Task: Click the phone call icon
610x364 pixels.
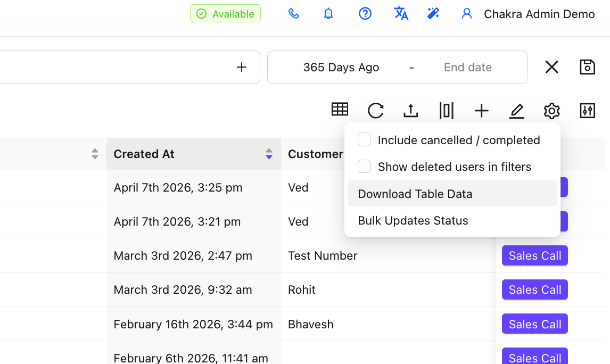Action: tap(293, 14)
